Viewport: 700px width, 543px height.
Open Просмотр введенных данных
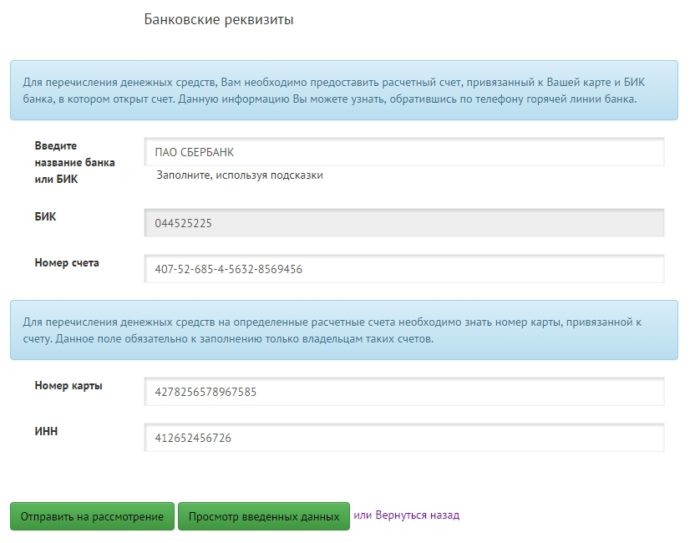(263, 516)
